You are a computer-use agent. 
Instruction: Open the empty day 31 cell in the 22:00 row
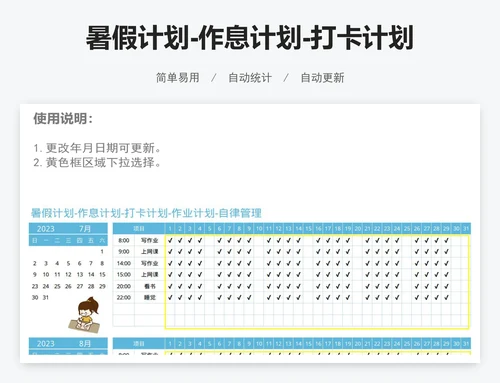466,297
